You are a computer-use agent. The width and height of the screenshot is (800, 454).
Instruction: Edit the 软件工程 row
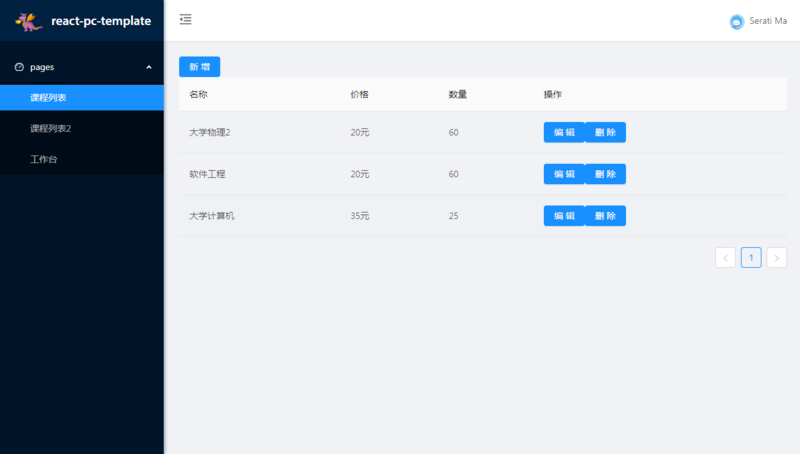pos(564,174)
